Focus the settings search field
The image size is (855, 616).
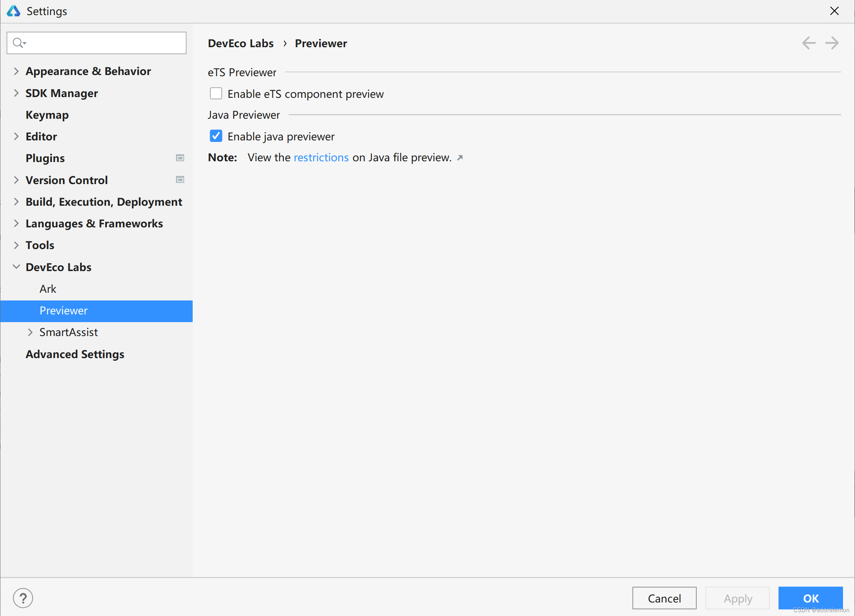pos(96,43)
